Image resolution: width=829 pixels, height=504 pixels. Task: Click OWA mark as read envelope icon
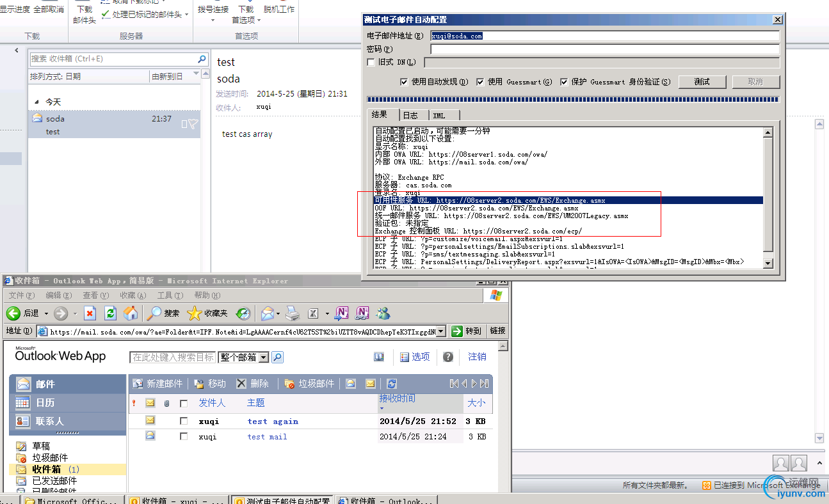click(x=351, y=384)
